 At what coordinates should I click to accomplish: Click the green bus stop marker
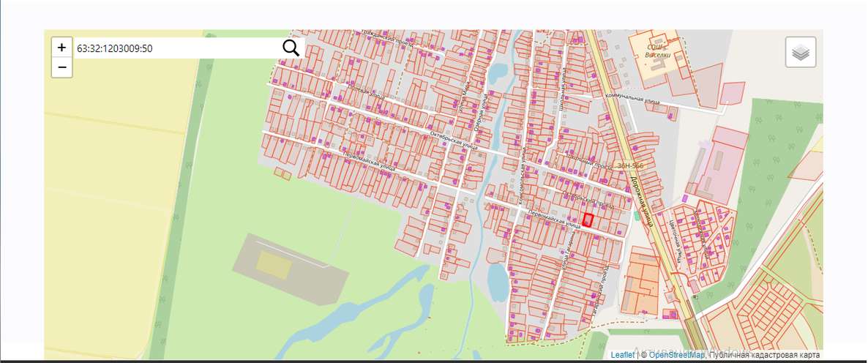pos(637,216)
